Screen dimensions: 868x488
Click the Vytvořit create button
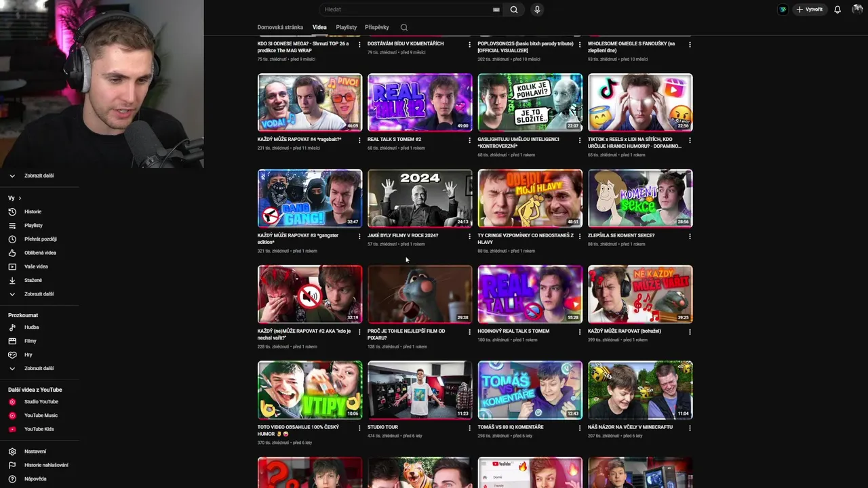(x=810, y=9)
